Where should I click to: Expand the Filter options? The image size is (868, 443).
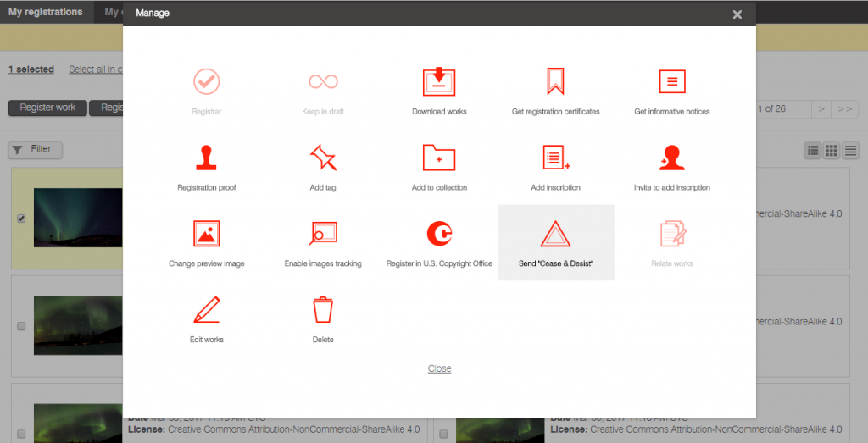[35, 150]
